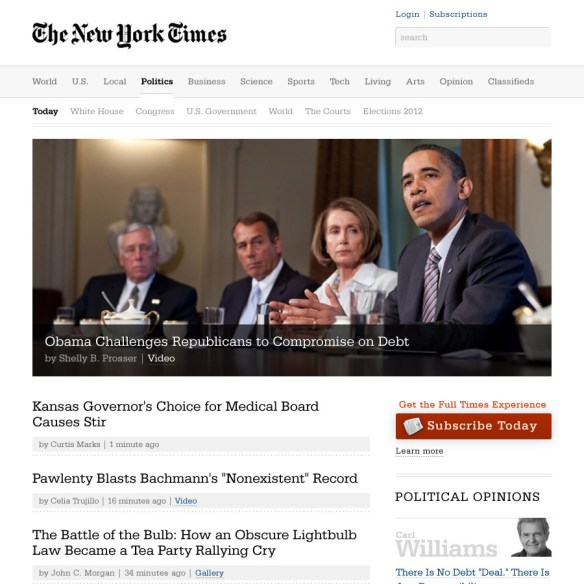Open Carl Williams columnist portrait
Screen dimensions: 584x584
point(531,537)
